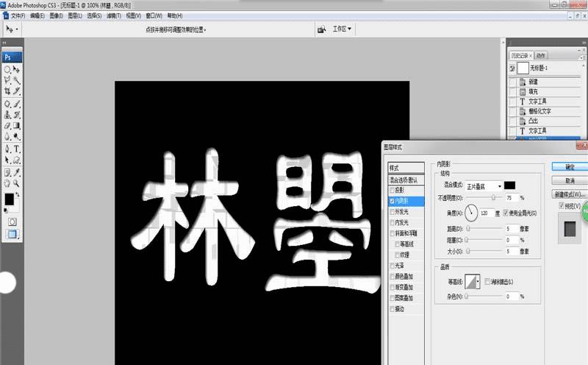Select the Zoom tool
588x365 pixels.
click(x=16, y=183)
